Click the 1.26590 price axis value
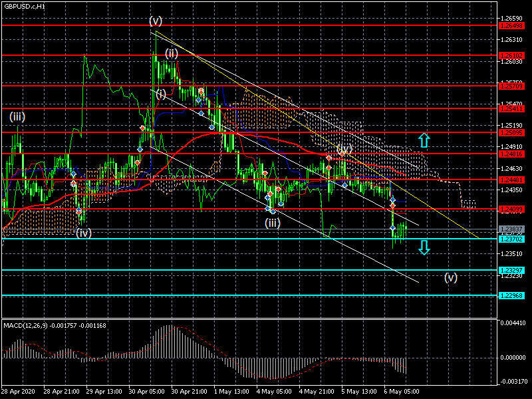This screenshot has width=532, height=399. click(x=511, y=18)
